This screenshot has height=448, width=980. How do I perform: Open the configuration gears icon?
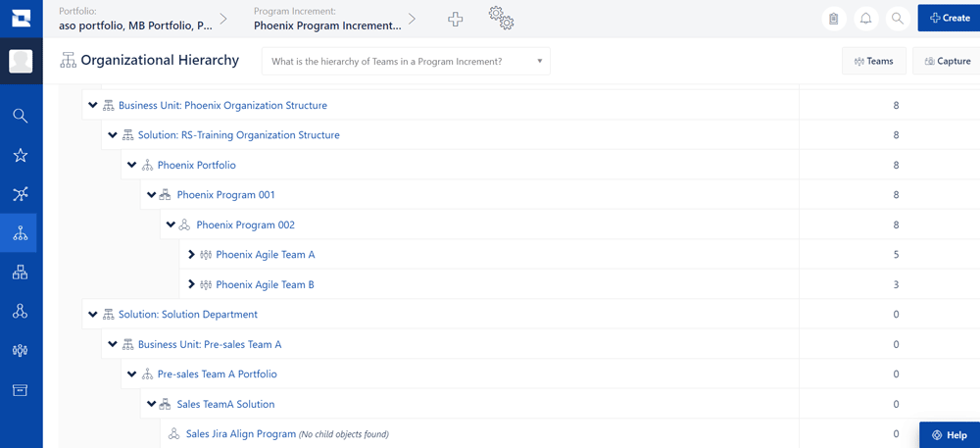[501, 18]
